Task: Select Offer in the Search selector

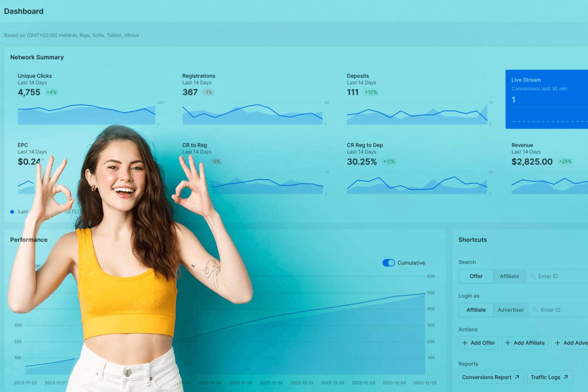Action: click(x=476, y=276)
